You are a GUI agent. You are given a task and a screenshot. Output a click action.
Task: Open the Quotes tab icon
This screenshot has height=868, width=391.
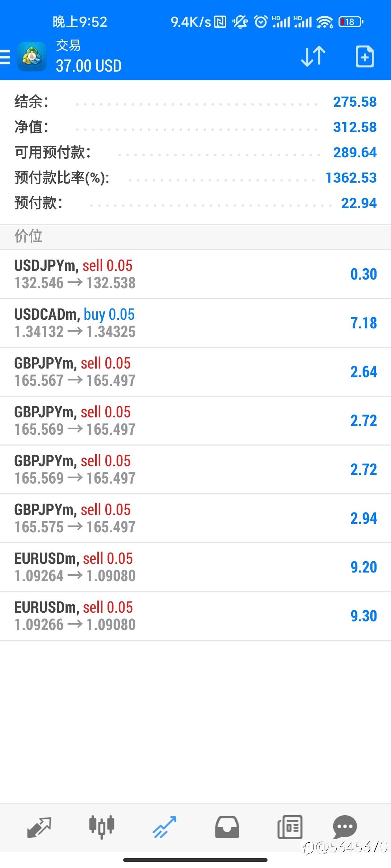click(39, 827)
